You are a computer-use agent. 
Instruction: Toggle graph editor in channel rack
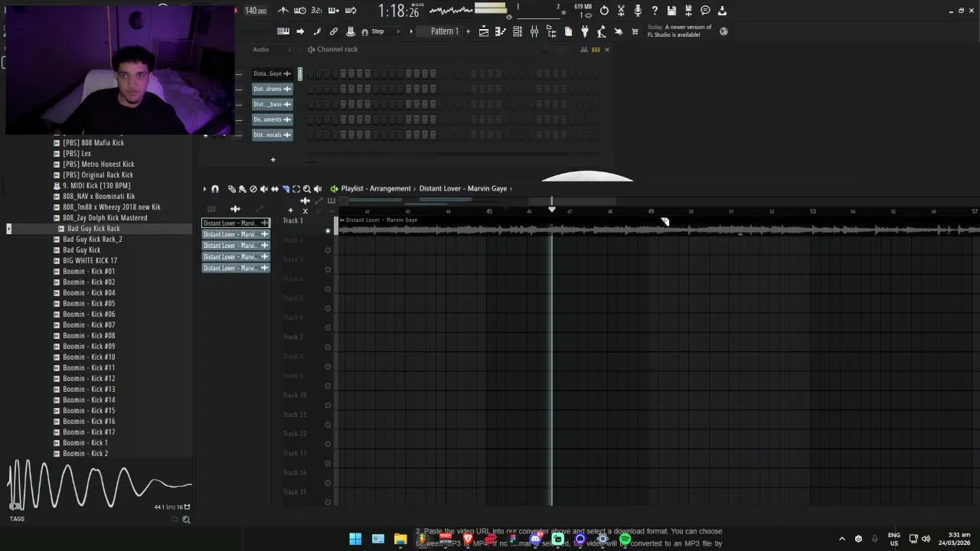coord(584,50)
